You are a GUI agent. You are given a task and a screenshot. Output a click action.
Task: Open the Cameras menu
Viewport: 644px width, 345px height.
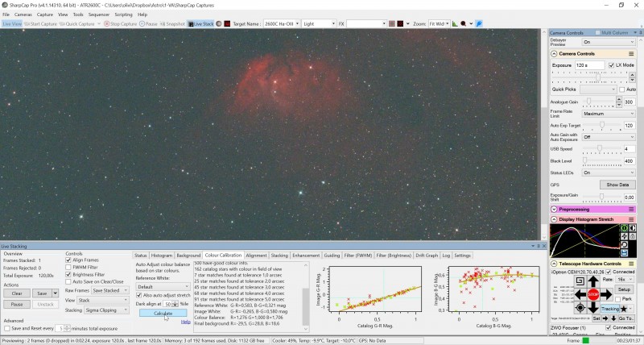tap(23, 15)
